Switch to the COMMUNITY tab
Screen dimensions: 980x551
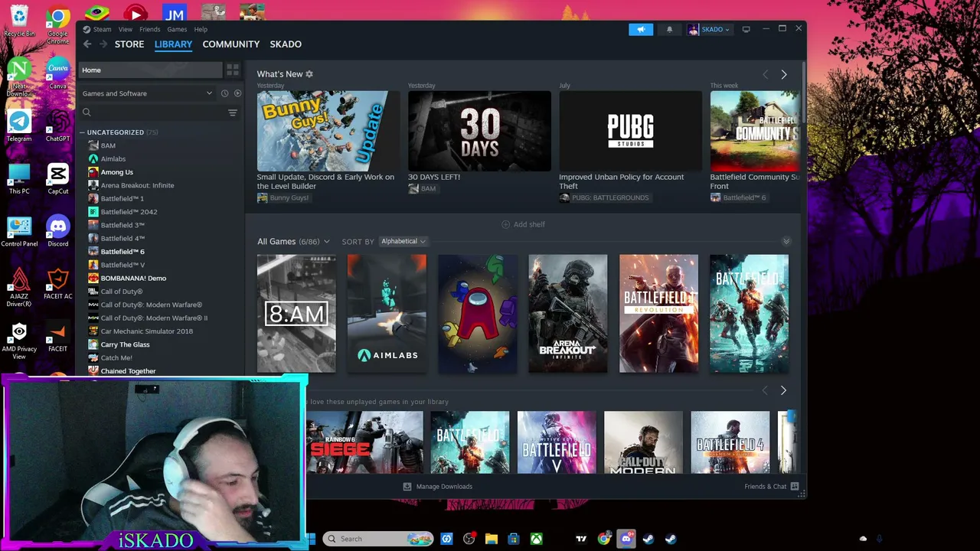pos(231,44)
